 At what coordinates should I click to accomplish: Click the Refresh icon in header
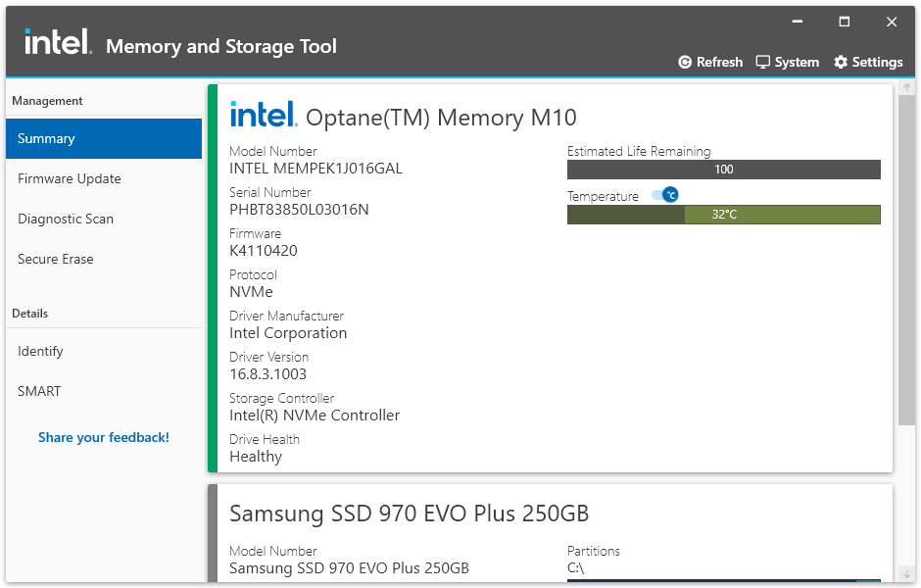tap(685, 62)
